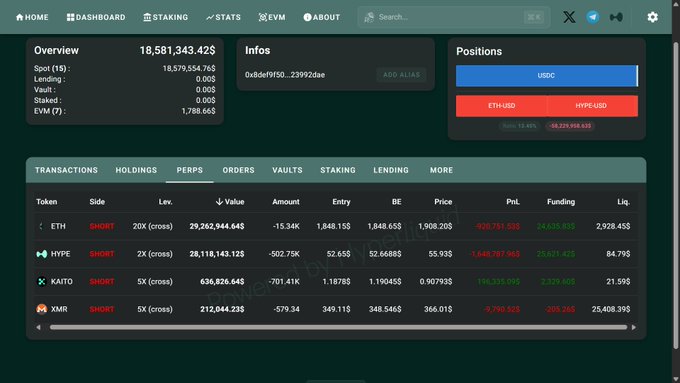
Task: Sort by Side column header
Action: pos(97,202)
